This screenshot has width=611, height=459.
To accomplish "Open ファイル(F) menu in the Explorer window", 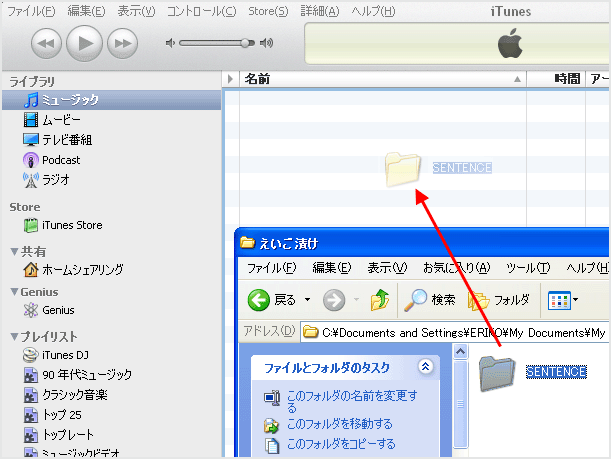I will [272, 268].
